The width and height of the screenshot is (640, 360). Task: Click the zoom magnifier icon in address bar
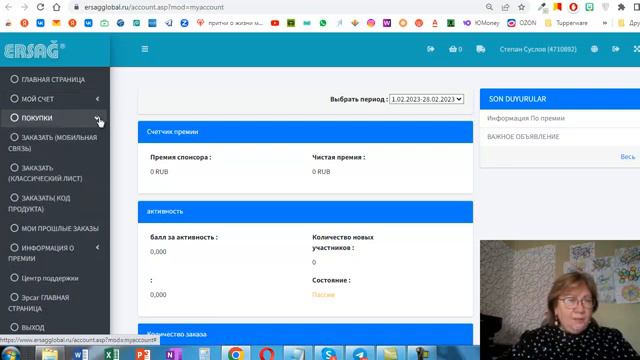(x=489, y=7)
